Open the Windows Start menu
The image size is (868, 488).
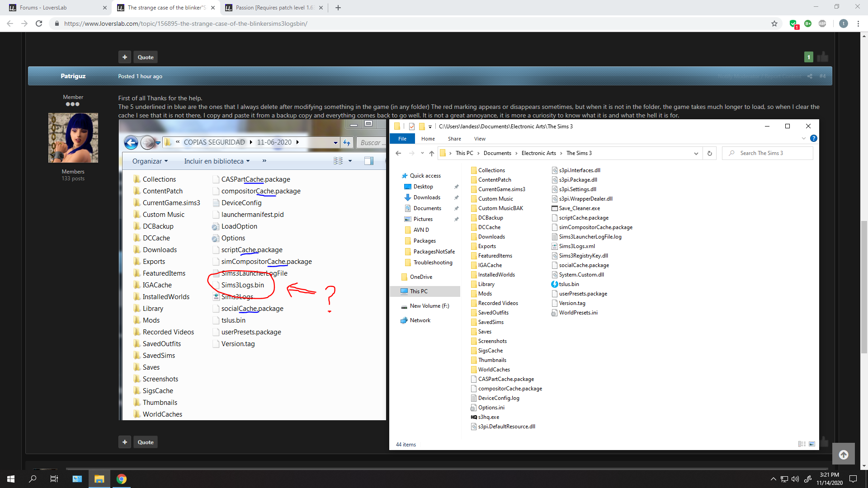click(11, 479)
